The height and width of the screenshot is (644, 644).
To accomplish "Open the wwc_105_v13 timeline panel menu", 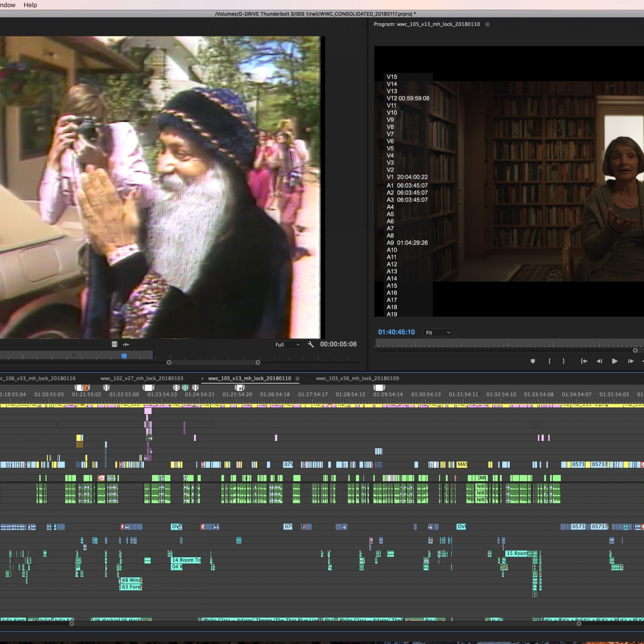I will (x=297, y=379).
